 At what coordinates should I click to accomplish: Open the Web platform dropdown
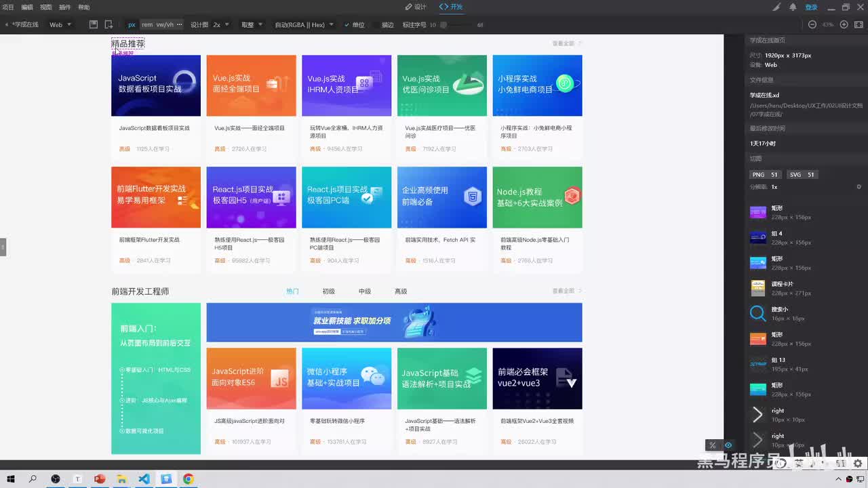pos(60,25)
